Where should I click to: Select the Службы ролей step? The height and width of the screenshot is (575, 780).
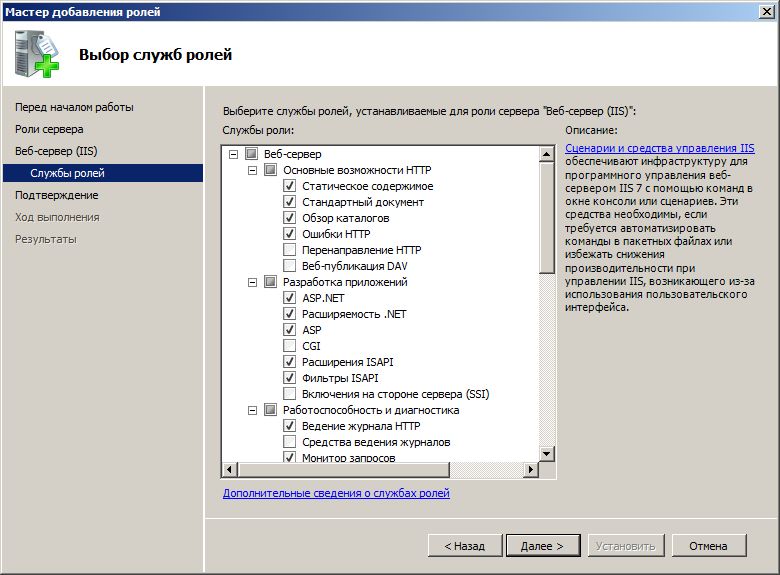coord(103,173)
